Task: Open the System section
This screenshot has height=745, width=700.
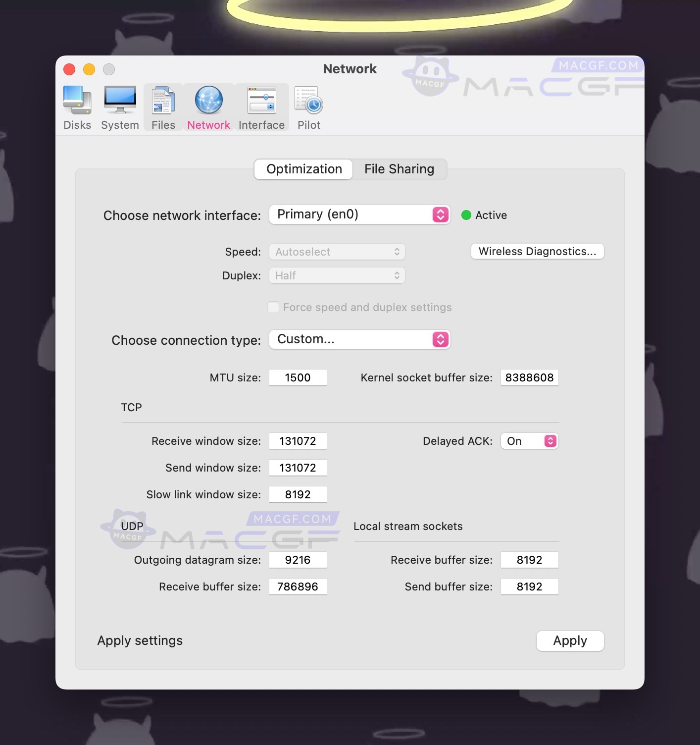Action: [x=119, y=106]
